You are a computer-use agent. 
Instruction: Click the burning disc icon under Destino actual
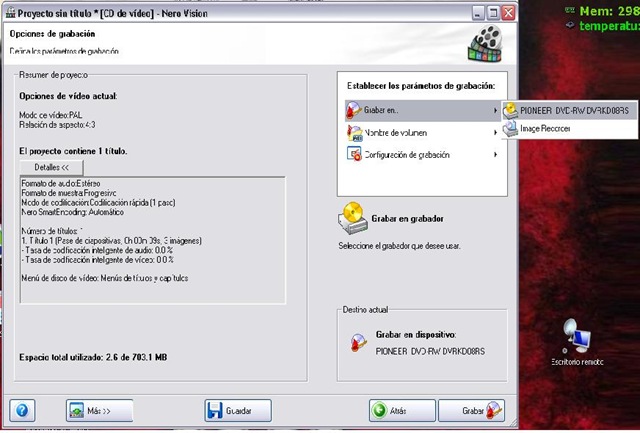tap(358, 342)
